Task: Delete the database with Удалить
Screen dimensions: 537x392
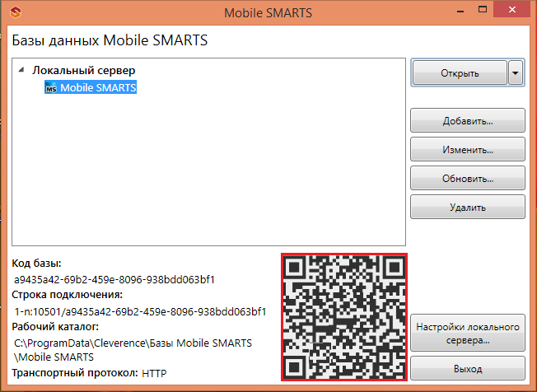Action: 468,207
